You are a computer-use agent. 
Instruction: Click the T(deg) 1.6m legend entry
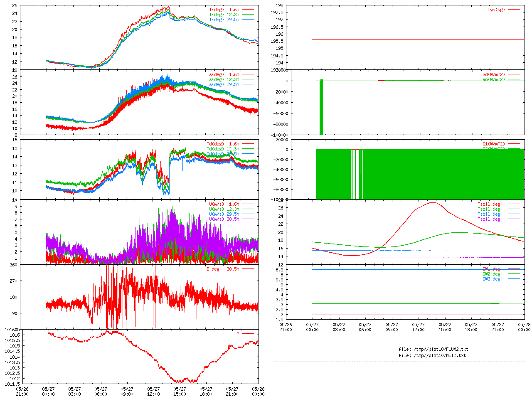(x=224, y=10)
